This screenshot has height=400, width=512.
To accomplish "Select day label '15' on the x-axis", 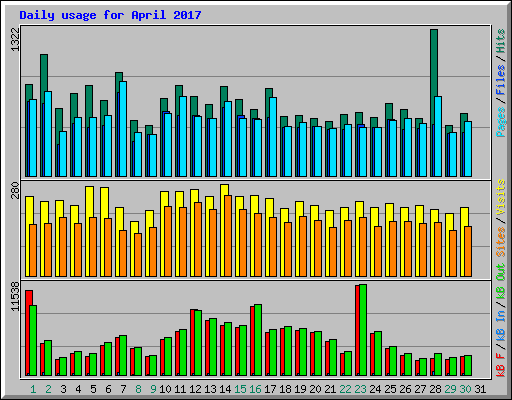I will (240, 389).
